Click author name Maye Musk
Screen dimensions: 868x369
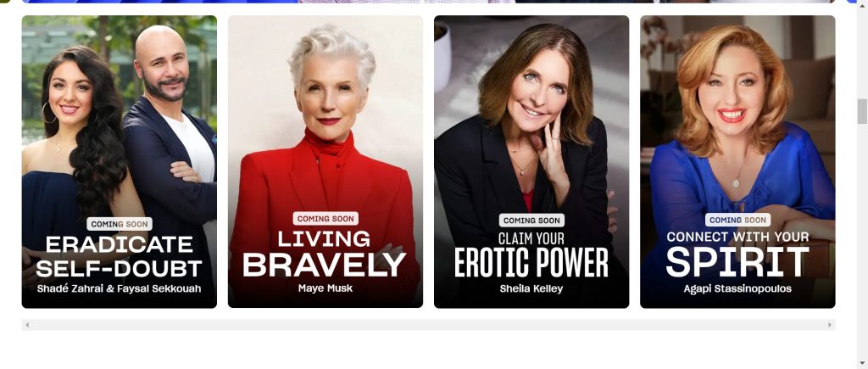(x=325, y=288)
